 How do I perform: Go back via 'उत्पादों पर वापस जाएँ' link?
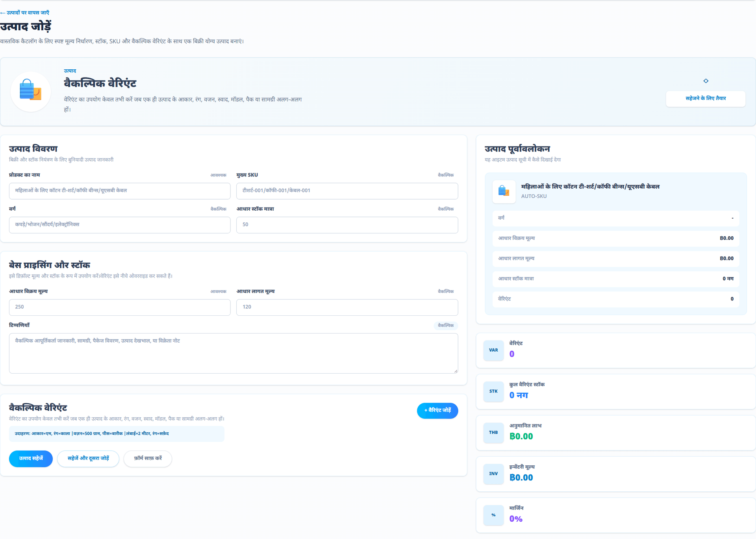click(x=25, y=13)
